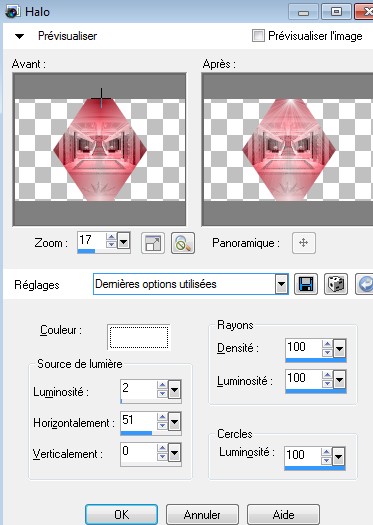
Task: Pick a halo color from Couleur swatch
Action: pos(139,337)
